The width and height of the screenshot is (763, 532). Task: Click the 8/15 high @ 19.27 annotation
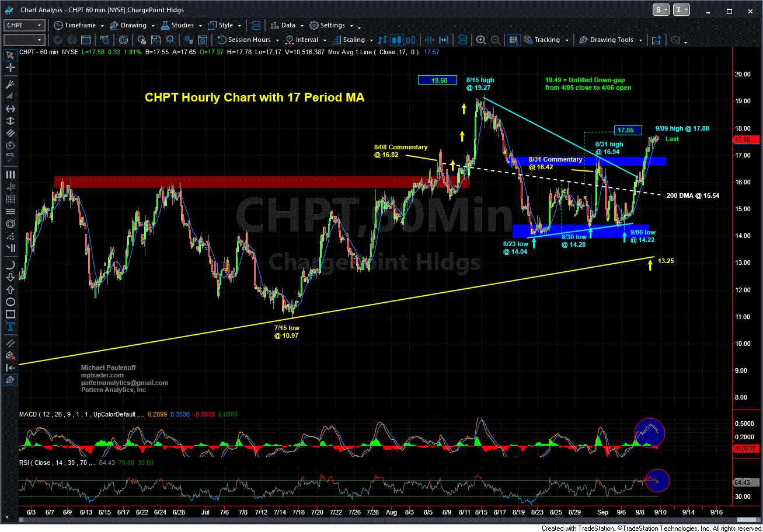pyautogui.click(x=481, y=83)
